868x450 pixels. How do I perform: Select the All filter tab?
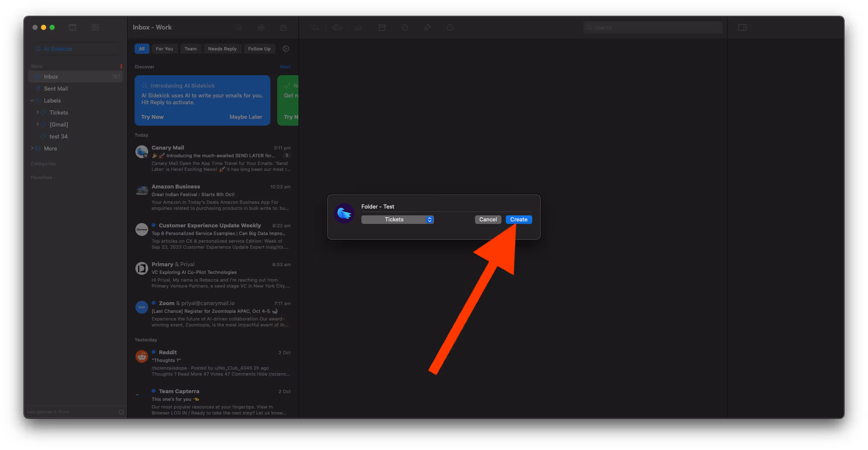click(x=142, y=49)
